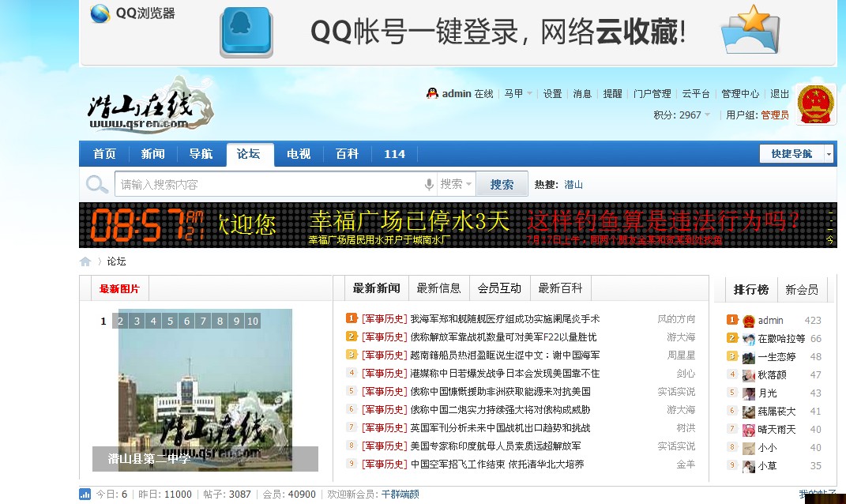Select the 排行榜 tab

[x=750, y=290]
